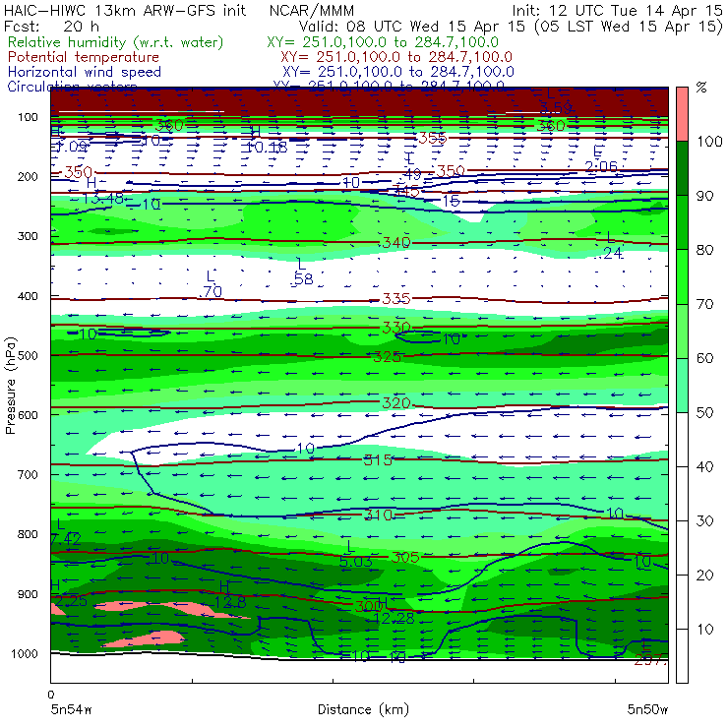Click the blue ".58" wind minimum value
728x728 pixels.
301,278
